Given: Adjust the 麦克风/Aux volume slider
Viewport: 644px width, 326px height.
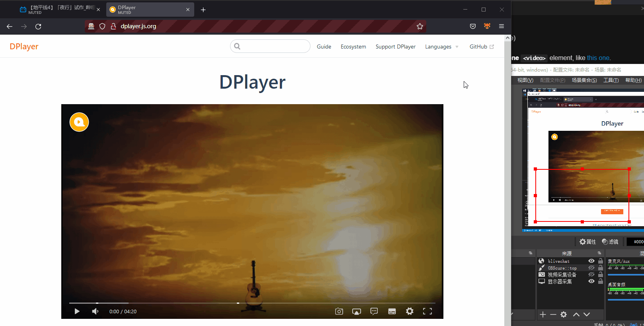Looking at the screenshot, I should tap(626, 275).
